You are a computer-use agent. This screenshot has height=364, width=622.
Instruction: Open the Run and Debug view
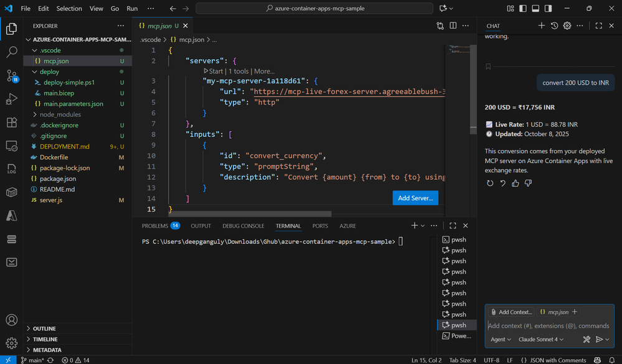[x=11, y=99]
